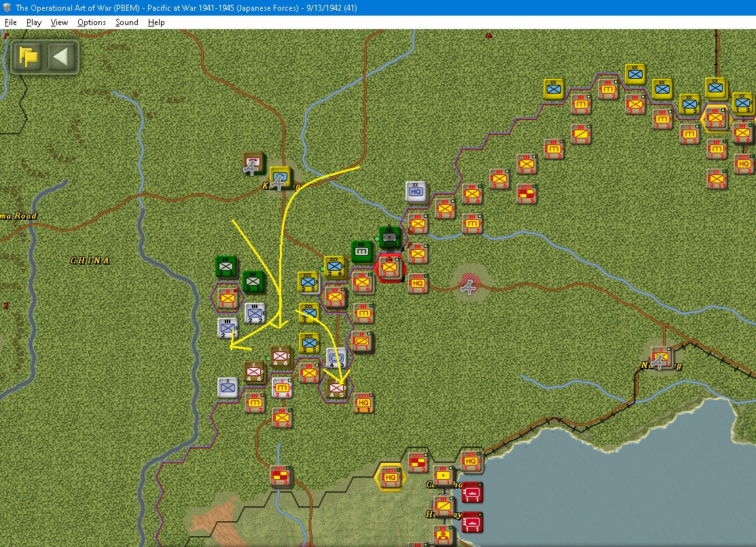756x547 pixels.
Task: Select the yellow XX infantry unit 1-3
Action: pos(742,102)
